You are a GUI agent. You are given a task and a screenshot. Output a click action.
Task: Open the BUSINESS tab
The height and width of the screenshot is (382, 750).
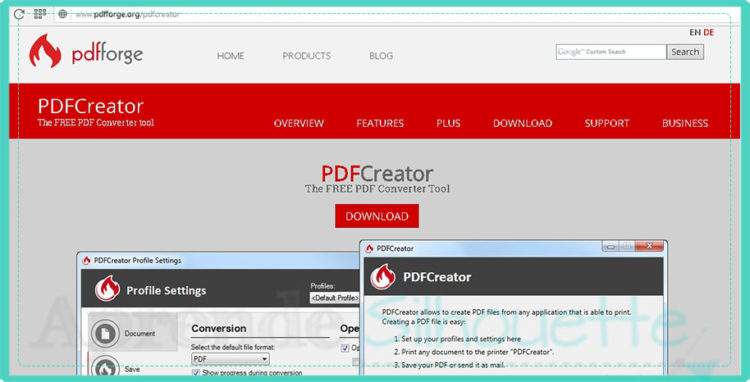tap(685, 123)
